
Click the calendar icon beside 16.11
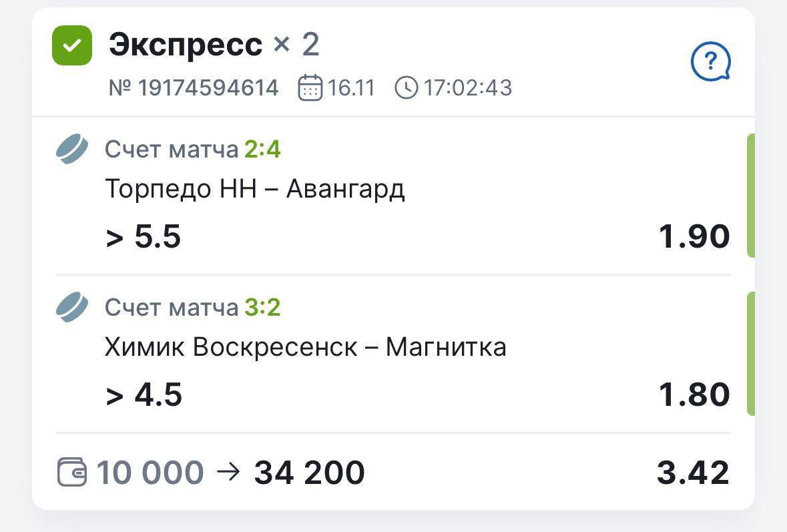point(310,87)
